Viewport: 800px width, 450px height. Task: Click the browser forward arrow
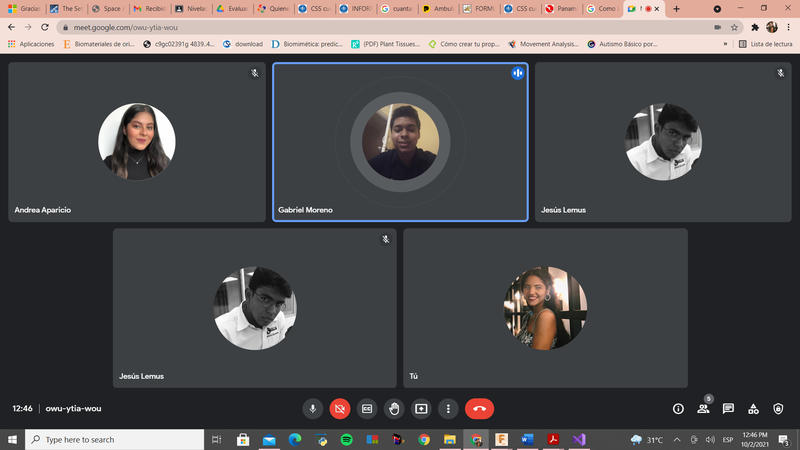coord(28,27)
